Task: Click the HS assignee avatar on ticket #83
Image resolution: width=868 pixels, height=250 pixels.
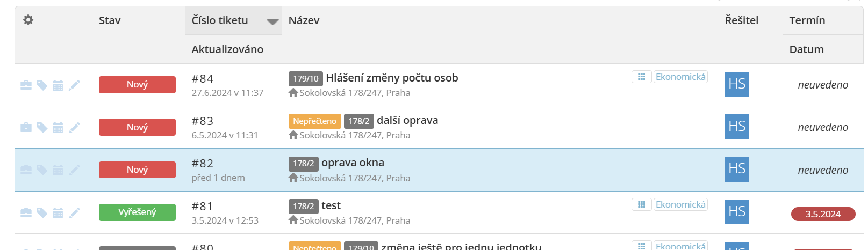Action: 737,127
